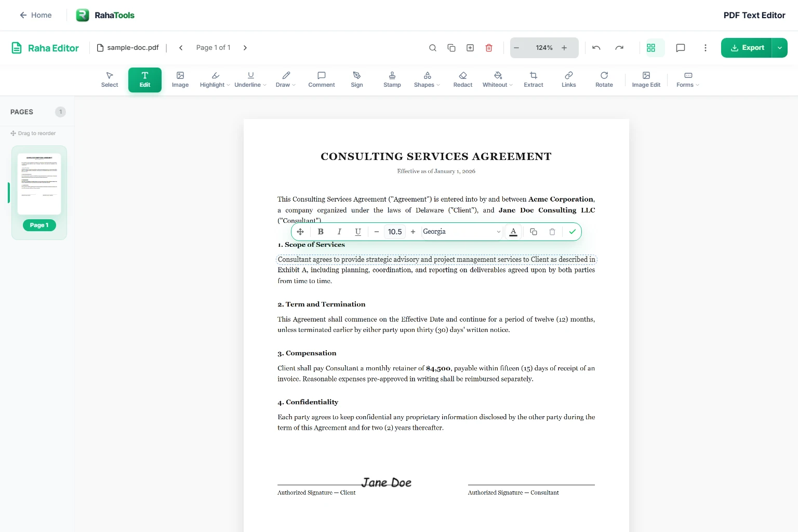Open the Georgia font dropdown
The image size is (798, 532).
click(462, 232)
